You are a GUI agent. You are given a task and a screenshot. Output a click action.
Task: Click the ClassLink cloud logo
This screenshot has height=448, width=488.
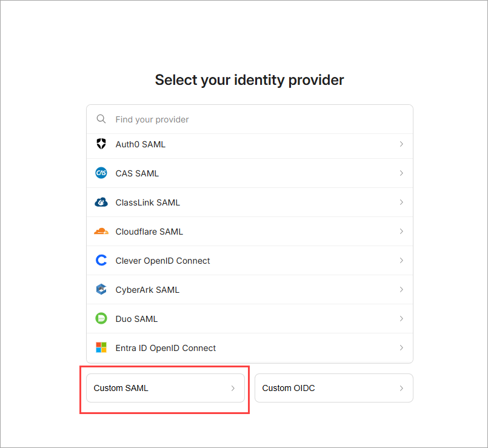(101, 202)
